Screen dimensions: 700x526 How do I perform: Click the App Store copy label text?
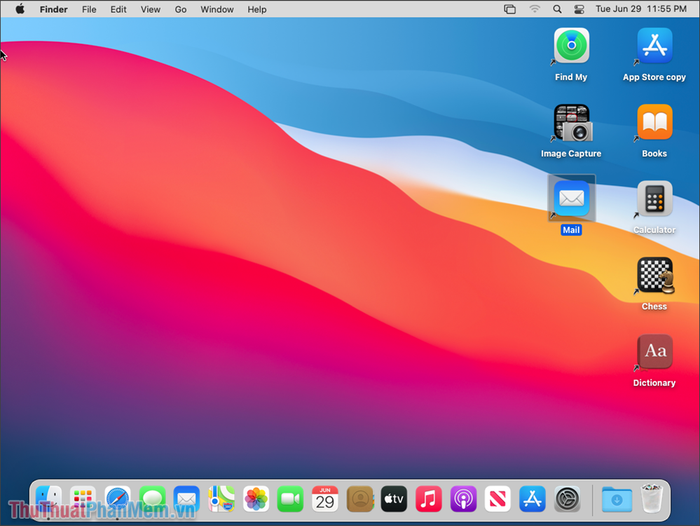pyautogui.click(x=654, y=77)
